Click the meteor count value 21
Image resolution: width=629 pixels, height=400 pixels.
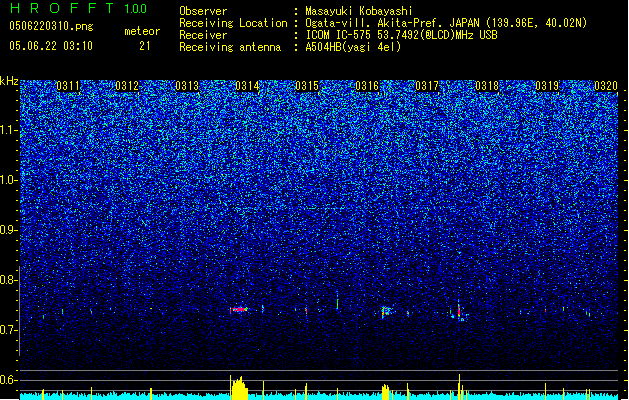[145, 46]
